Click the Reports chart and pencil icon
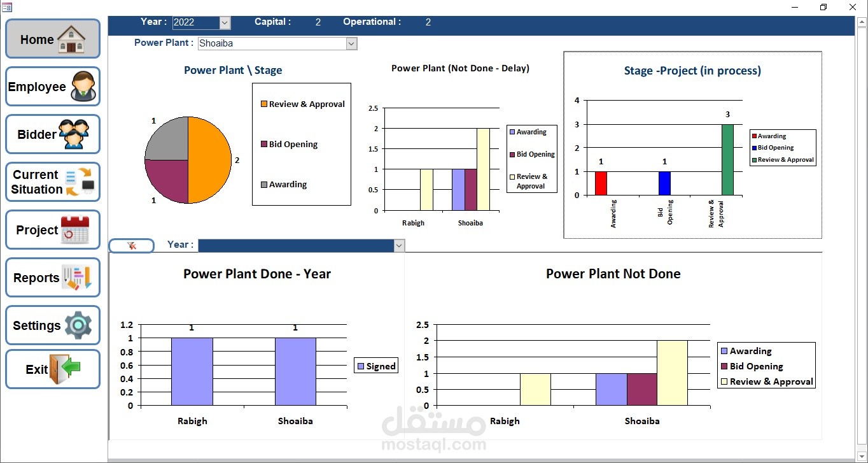The width and height of the screenshot is (868, 463). (x=77, y=278)
